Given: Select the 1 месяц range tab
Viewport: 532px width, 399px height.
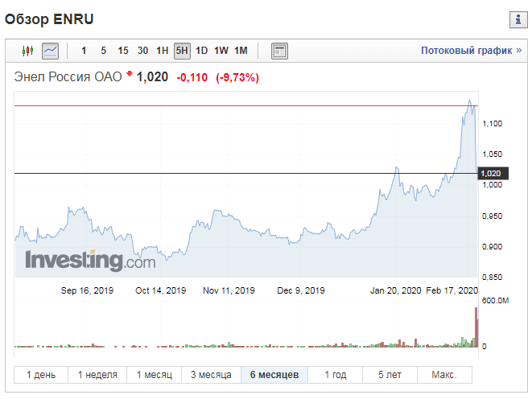Looking at the screenshot, I should click(154, 375).
